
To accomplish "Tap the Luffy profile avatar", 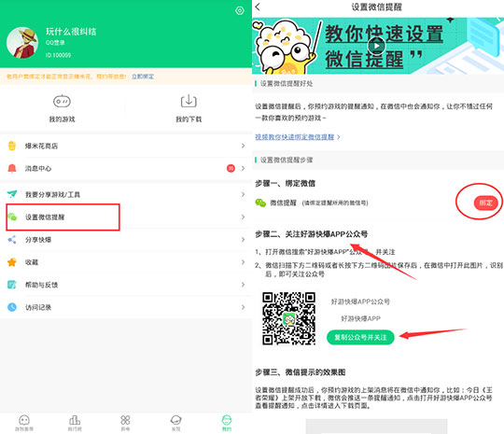I will 22,43.
